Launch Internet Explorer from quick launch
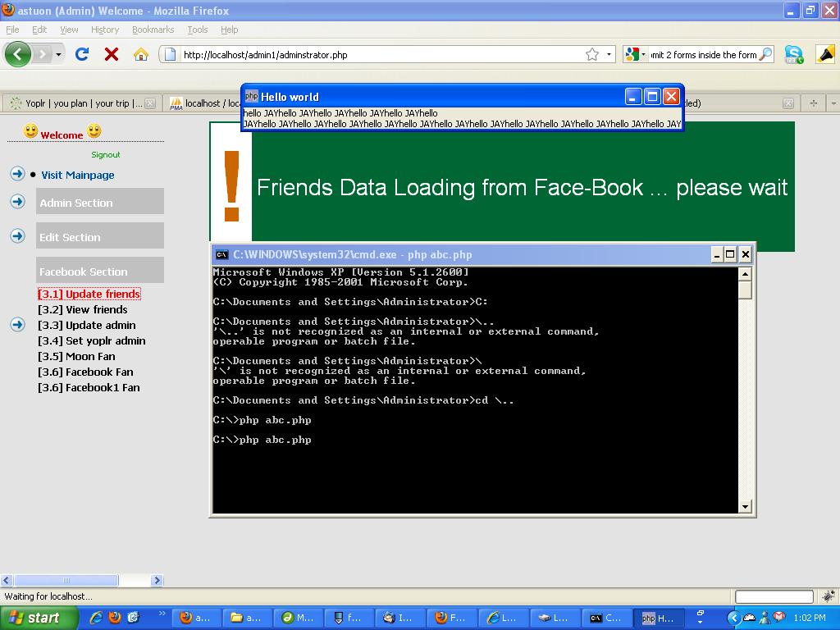Image resolution: width=840 pixels, height=630 pixels. click(96, 618)
